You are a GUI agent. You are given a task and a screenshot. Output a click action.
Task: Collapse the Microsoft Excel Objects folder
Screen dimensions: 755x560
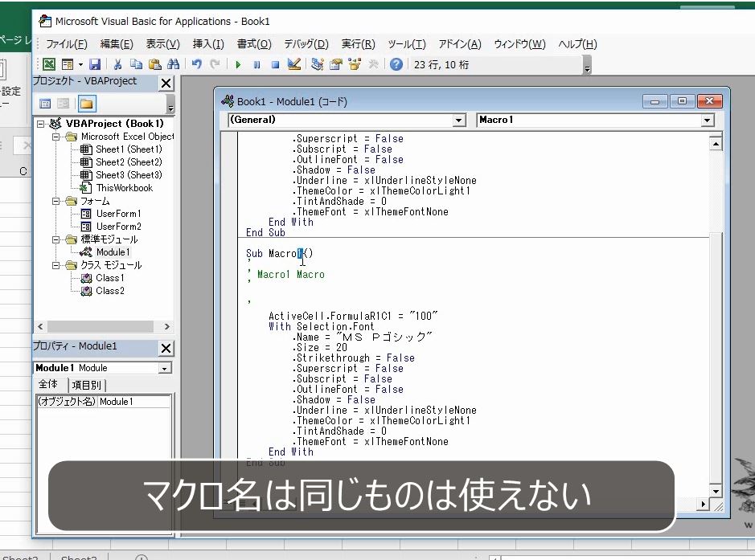(x=55, y=137)
